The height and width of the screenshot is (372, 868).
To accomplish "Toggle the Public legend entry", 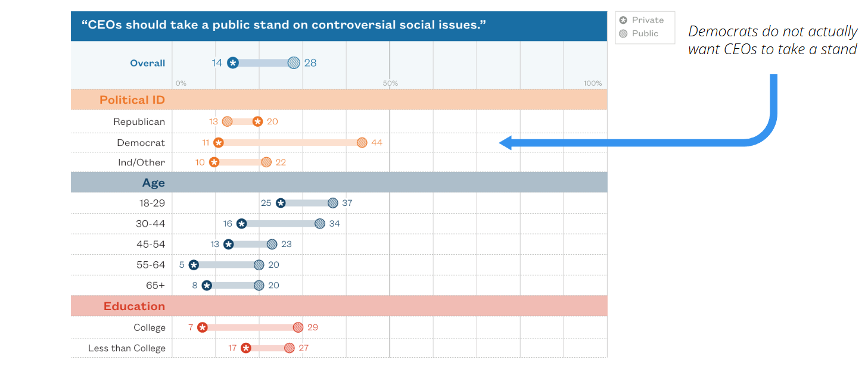I will click(x=639, y=33).
